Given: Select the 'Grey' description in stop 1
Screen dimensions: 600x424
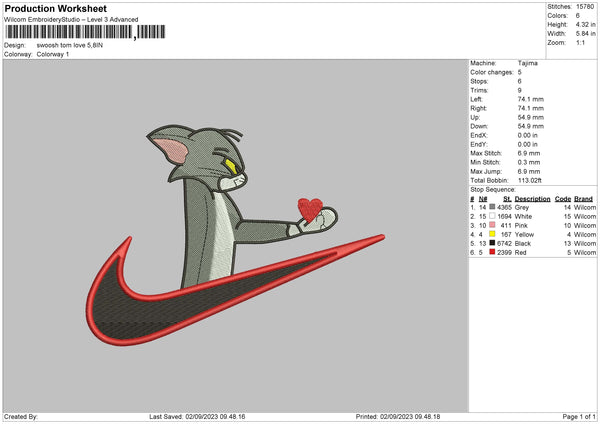Looking at the screenshot, I should click(522, 207).
